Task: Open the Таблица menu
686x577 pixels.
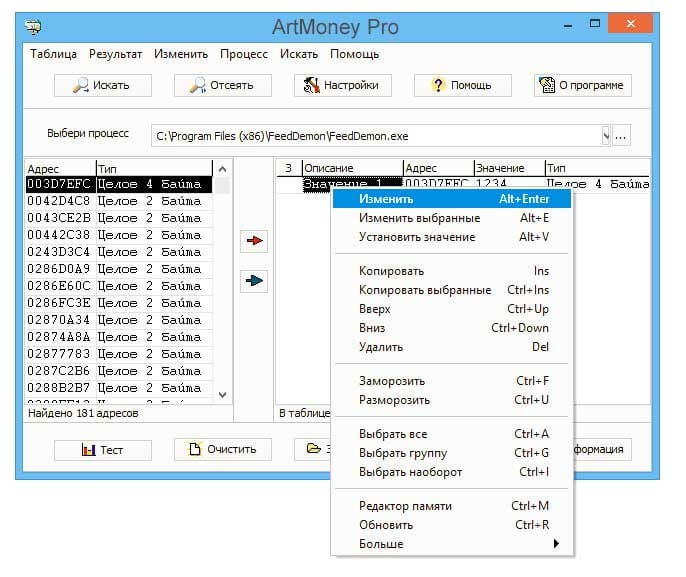Action: [x=53, y=54]
